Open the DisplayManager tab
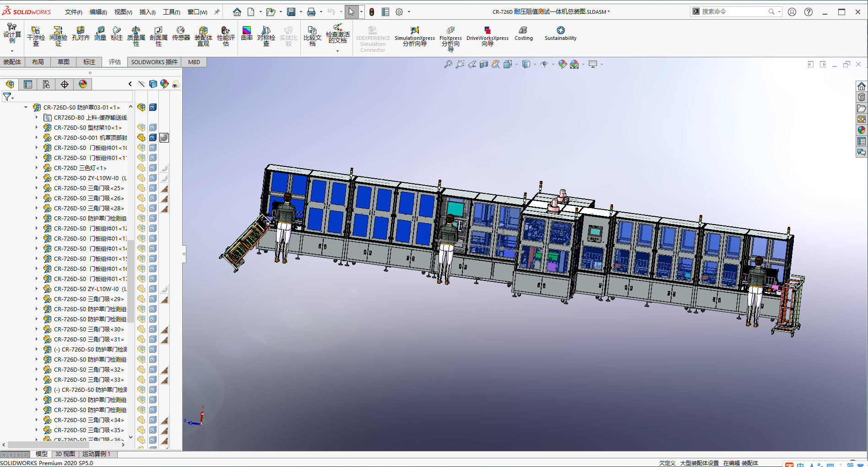The image size is (868, 467). [83, 84]
